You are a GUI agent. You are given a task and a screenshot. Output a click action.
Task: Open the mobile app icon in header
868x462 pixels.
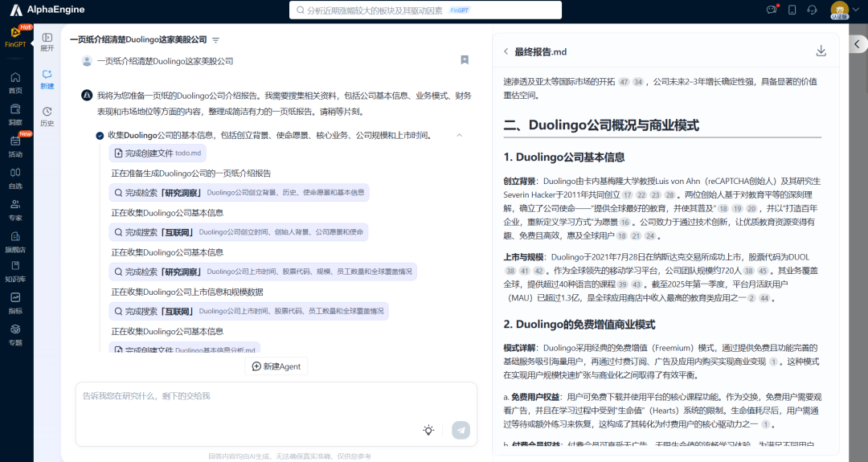pos(792,10)
